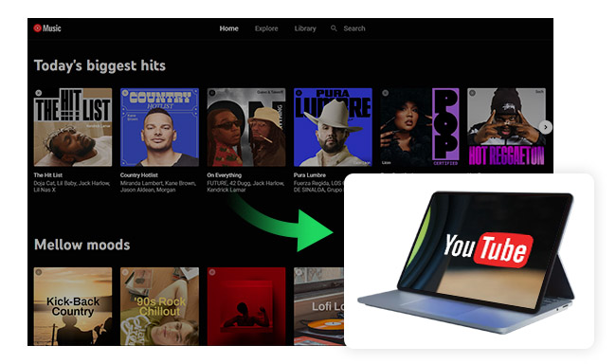The image size is (616, 364).
Task: Open The Hit List playlist cover
Action: tap(73, 127)
